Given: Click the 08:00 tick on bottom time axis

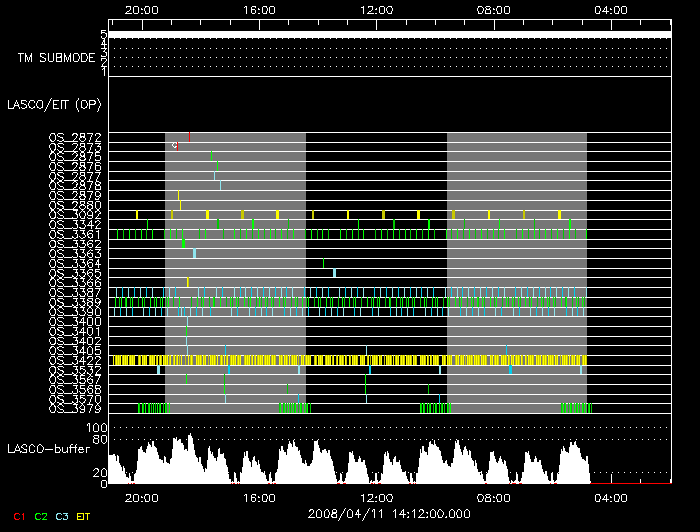Looking at the screenshot, I should click(x=493, y=497).
